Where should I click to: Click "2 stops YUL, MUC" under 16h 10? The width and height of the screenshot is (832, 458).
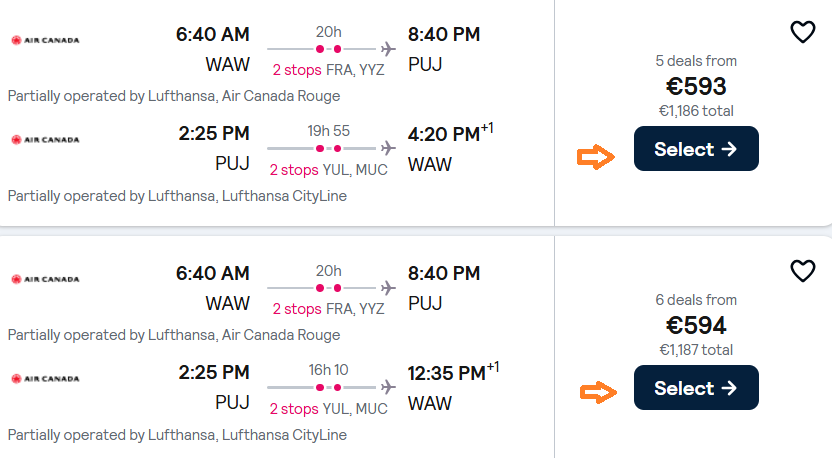(330, 409)
